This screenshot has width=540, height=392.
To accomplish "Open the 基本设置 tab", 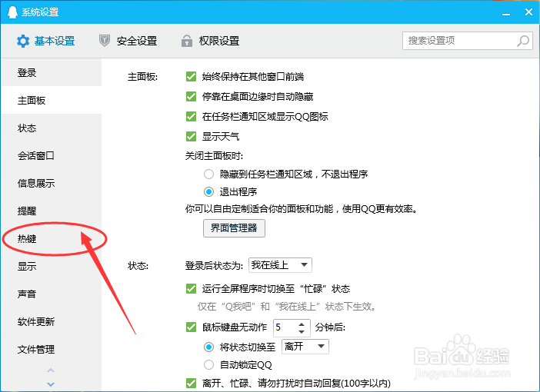I will pos(46,41).
